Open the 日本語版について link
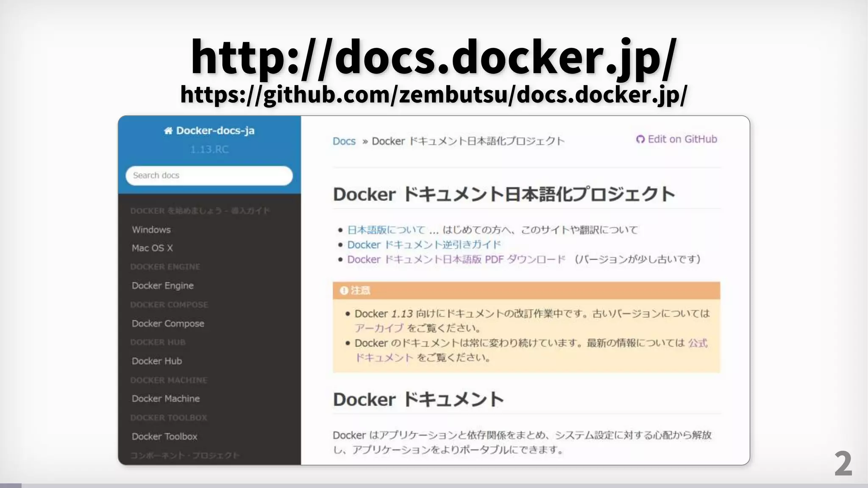Screen dimensions: 868x488 [386, 230]
